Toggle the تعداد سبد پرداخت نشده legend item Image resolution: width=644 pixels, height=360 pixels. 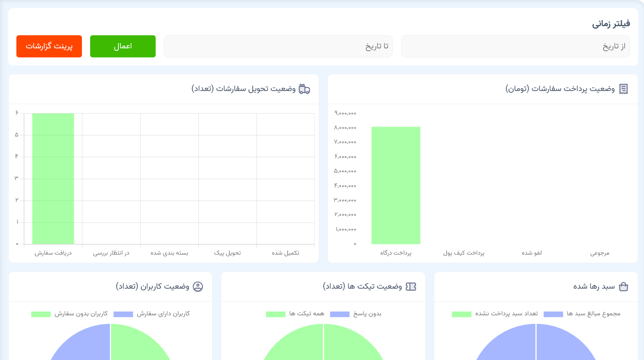pos(495,314)
